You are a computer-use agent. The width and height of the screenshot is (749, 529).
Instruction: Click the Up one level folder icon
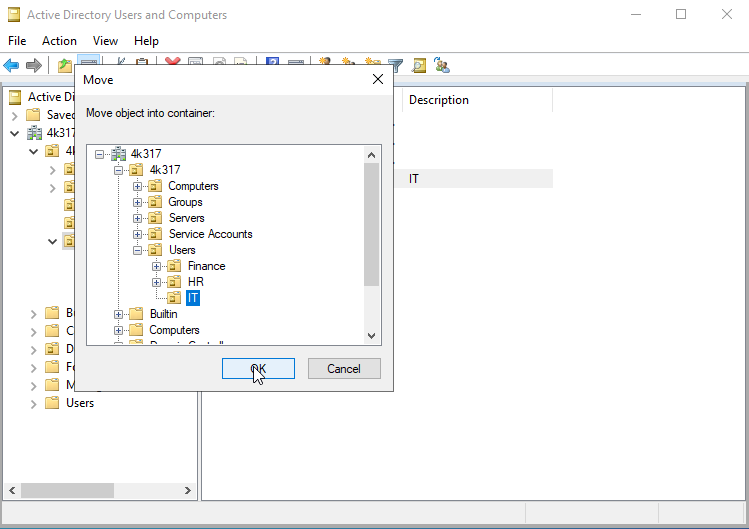click(65, 65)
